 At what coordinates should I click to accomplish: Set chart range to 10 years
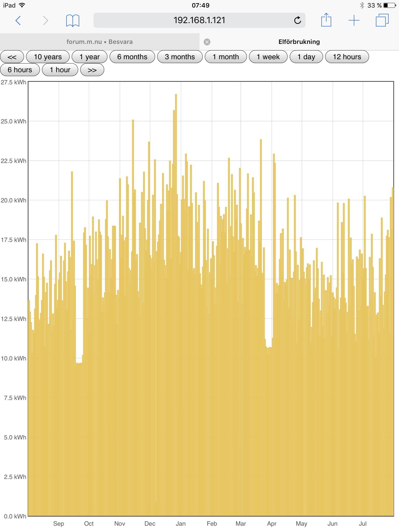(x=48, y=57)
